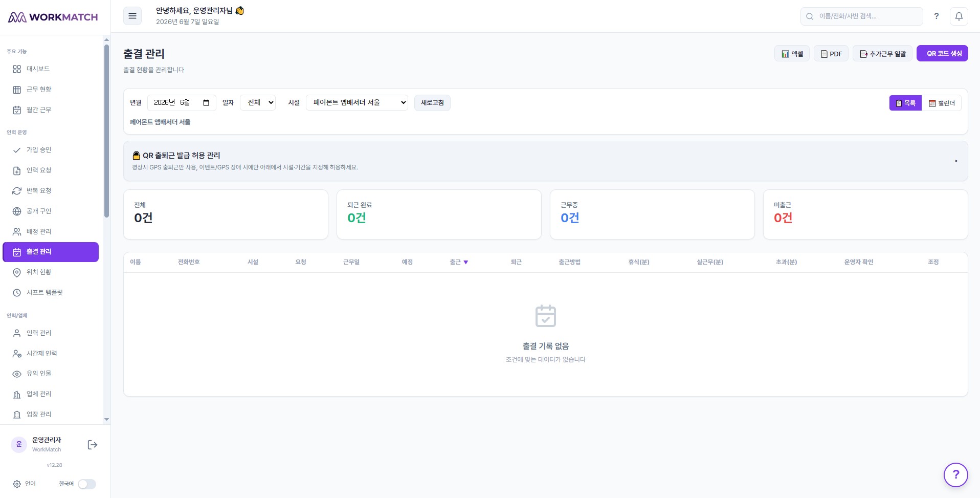Screen dimensions: 980x498
Task: Click the logout icon beside 운영관리자
Action: pos(93,445)
